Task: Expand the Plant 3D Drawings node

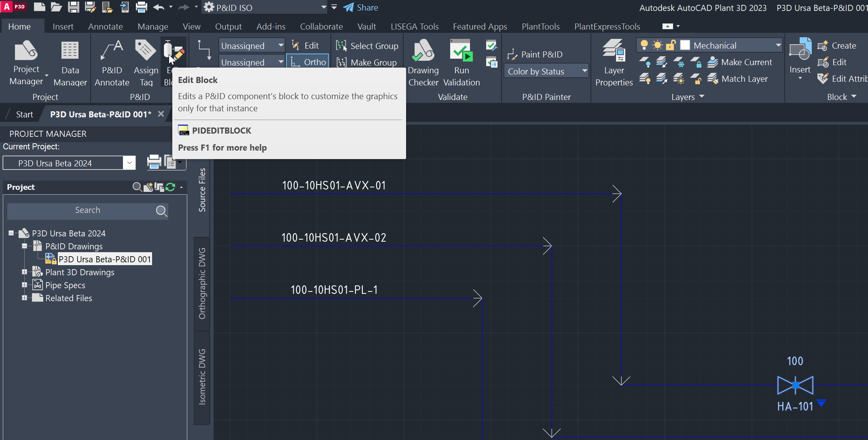Action: 24,272
